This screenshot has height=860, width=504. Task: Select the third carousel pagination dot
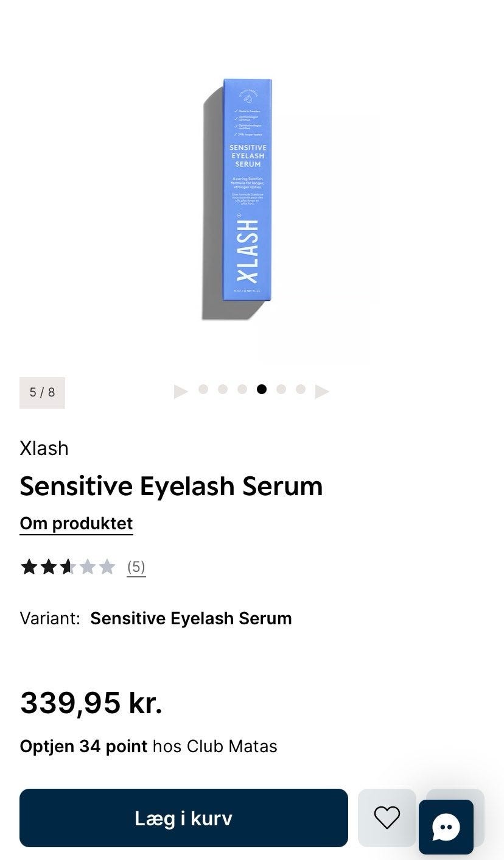click(242, 389)
